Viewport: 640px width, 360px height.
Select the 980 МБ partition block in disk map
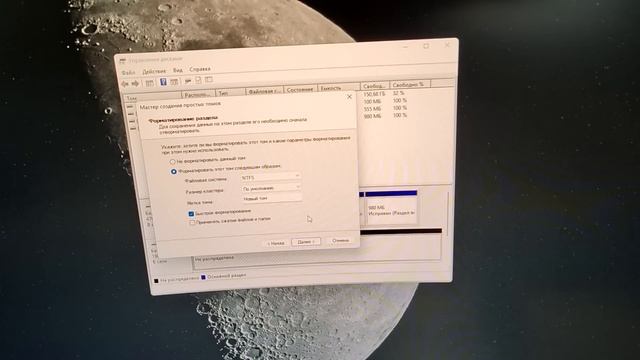391,207
